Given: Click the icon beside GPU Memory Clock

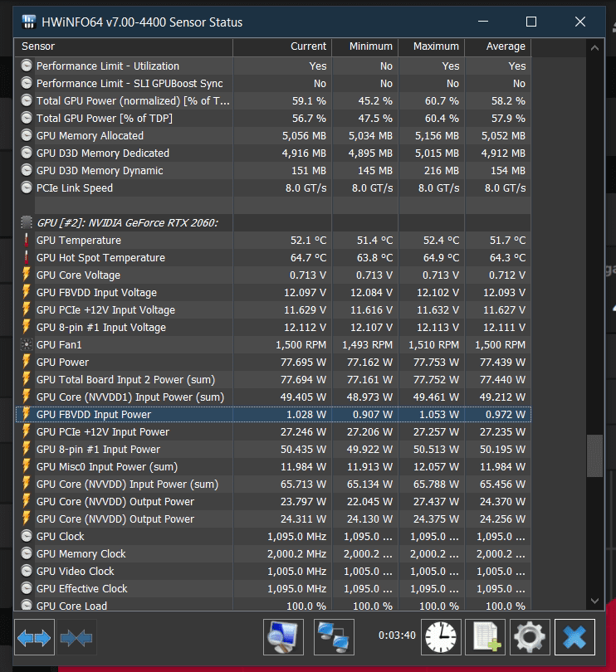Looking at the screenshot, I should click(x=27, y=553).
